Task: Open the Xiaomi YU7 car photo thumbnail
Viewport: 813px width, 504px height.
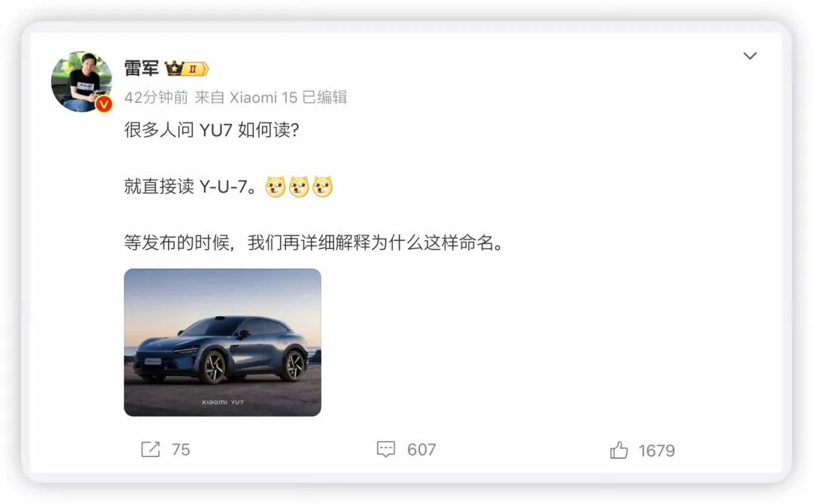Action: (222, 342)
